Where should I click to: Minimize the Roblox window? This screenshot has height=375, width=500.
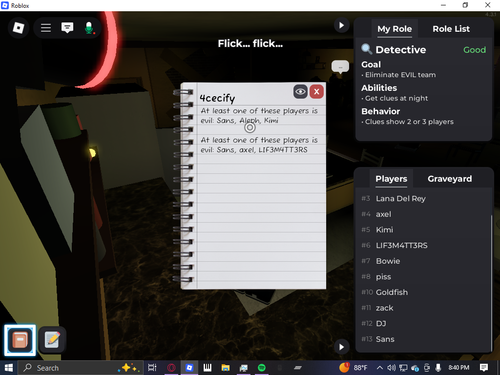point(443,5)
